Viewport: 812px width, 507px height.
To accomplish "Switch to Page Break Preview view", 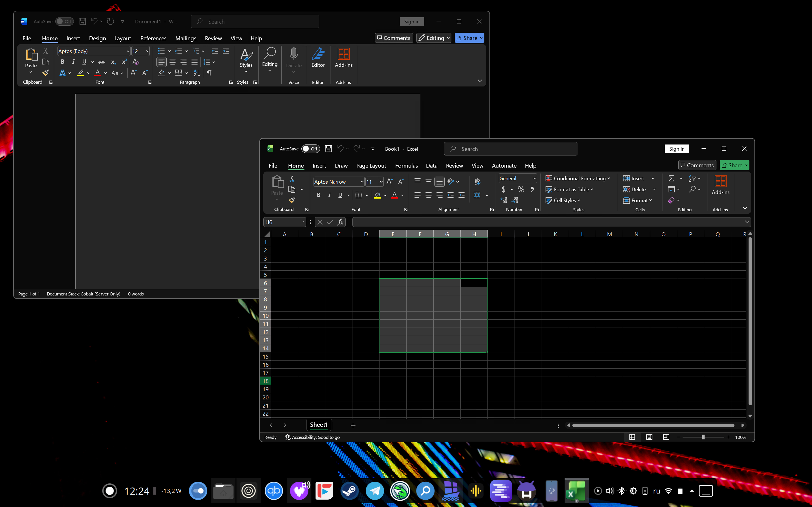I will pos(666,437).
